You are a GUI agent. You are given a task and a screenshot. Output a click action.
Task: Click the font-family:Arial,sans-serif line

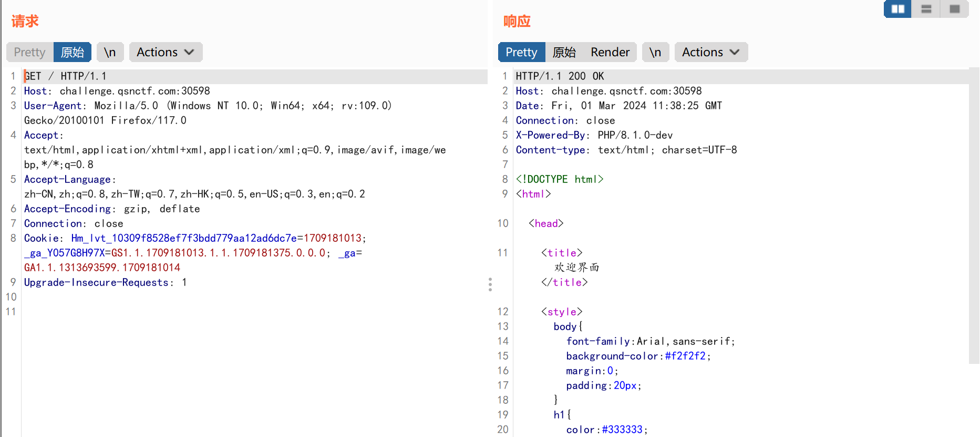click(651, 341)
